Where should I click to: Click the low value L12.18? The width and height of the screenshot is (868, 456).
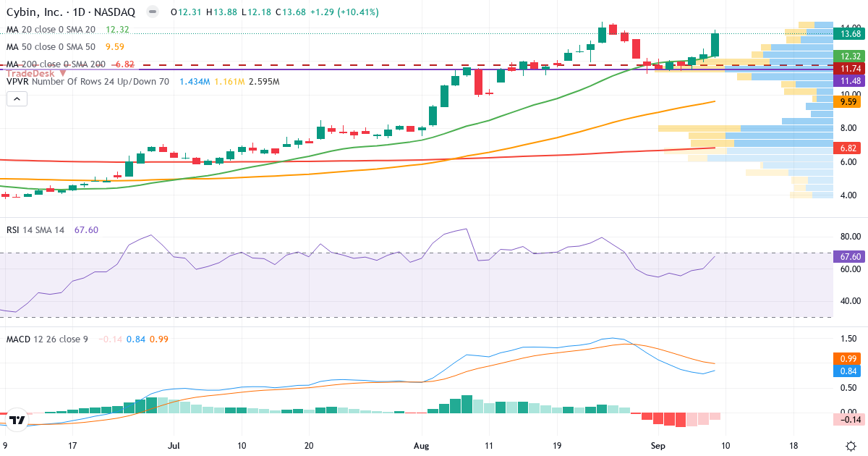coord(256,12)
